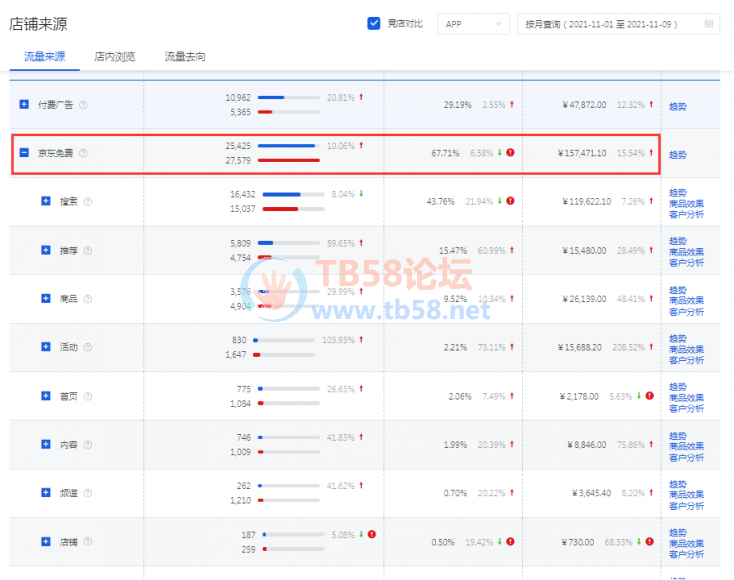
Task: Click the percentage 208.52% in 活动 row
Action: tap(628, 347)
